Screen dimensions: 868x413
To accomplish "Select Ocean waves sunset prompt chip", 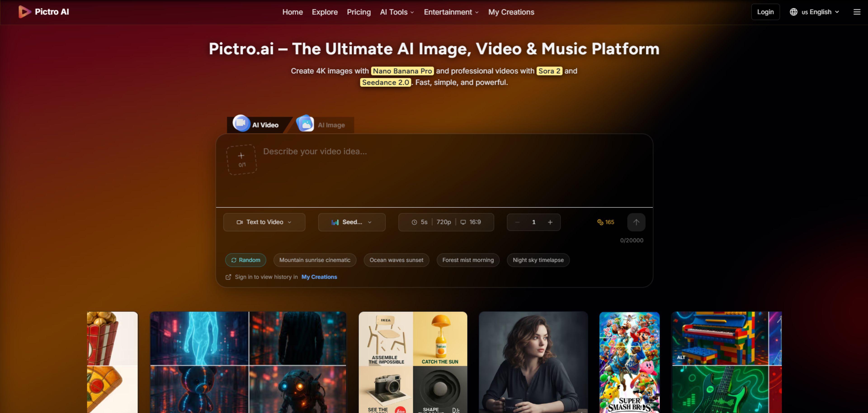I will pos(396,260).
